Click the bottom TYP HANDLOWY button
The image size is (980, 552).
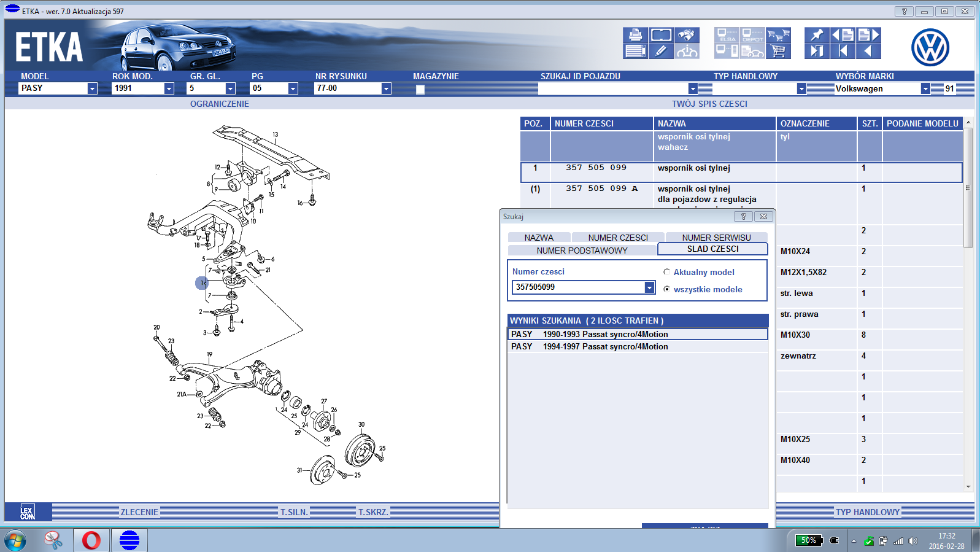868,512
